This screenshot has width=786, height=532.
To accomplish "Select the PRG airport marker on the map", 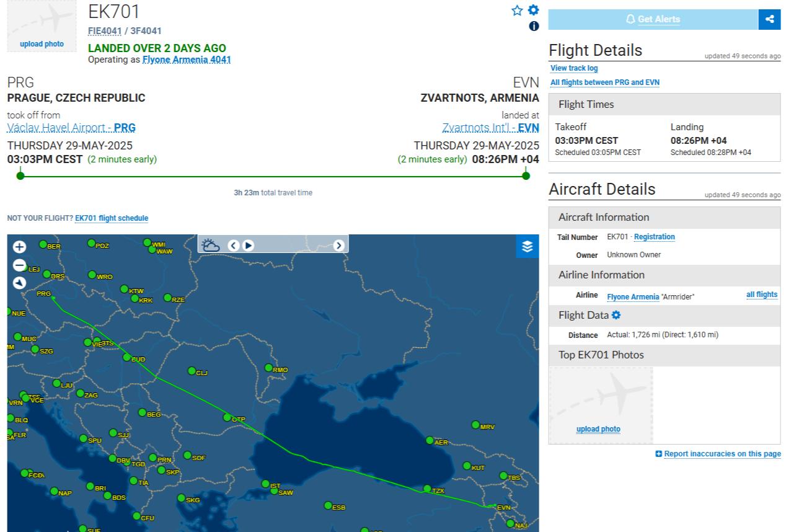I will point(52,297).
